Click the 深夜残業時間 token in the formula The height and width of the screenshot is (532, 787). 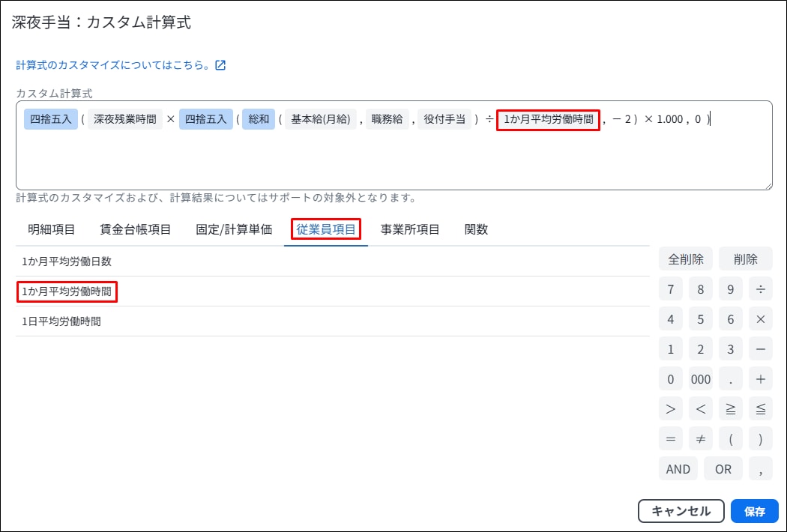point(125,119)
